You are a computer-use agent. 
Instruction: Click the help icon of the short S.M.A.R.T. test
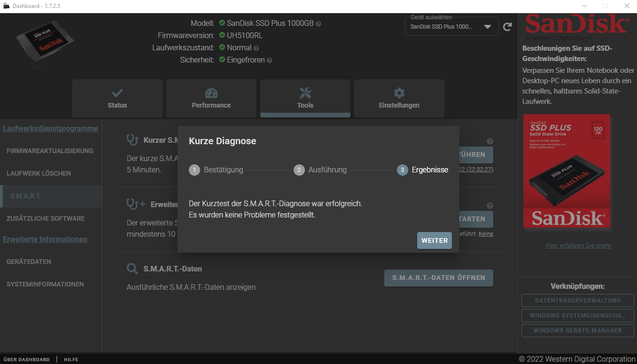tap(490, 141)
